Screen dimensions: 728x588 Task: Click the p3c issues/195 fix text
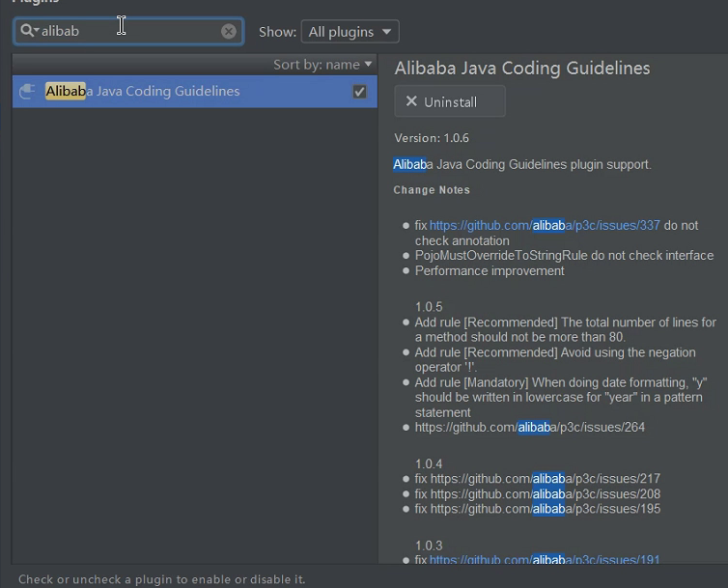coord(537,509)
